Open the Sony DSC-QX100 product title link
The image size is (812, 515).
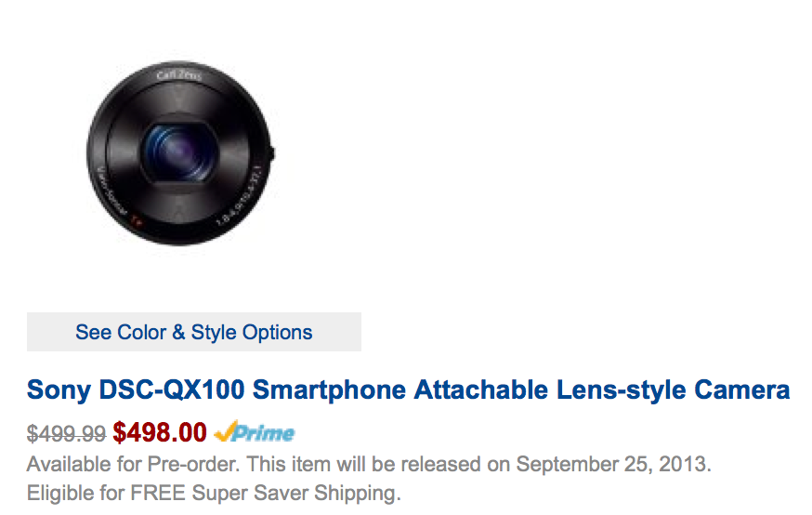[x=408, y=390]
